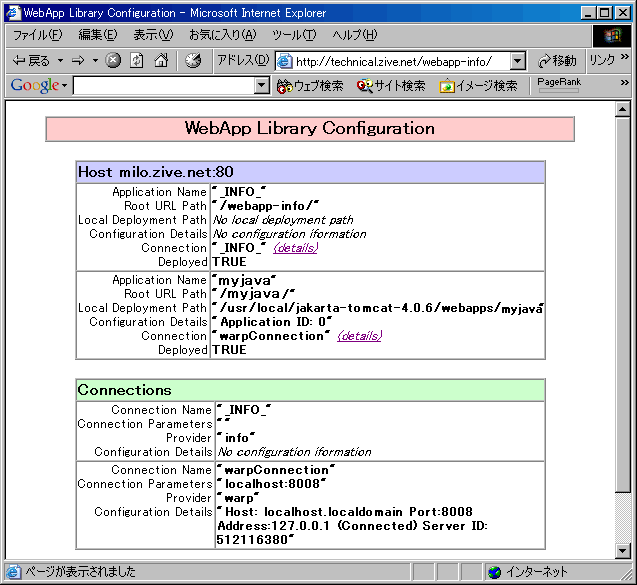Click the History toolbar icon

tap(193, 61)
